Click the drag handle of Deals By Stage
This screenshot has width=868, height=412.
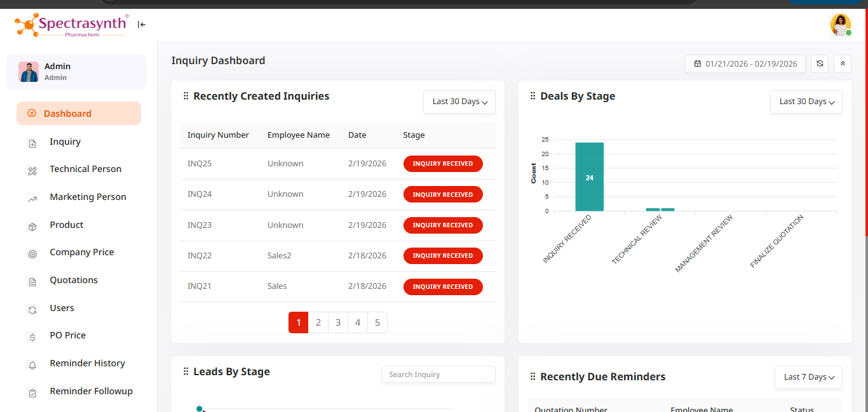[532, 96]
